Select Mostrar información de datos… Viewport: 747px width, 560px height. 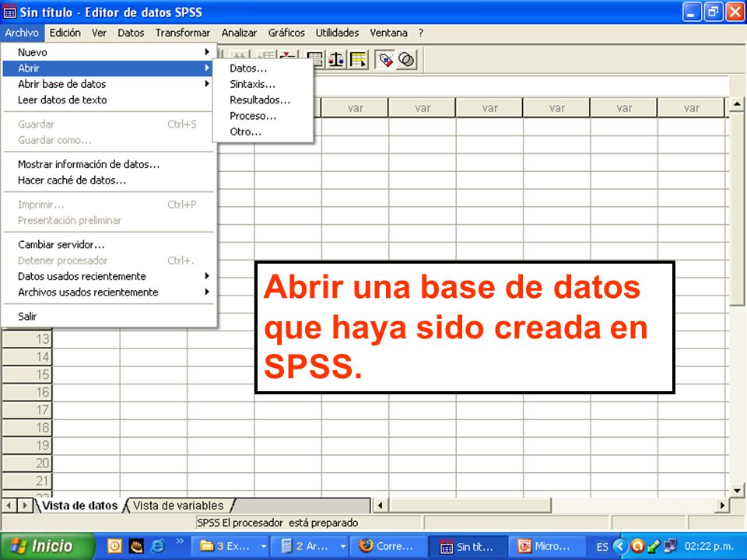[x=109, y=164]
